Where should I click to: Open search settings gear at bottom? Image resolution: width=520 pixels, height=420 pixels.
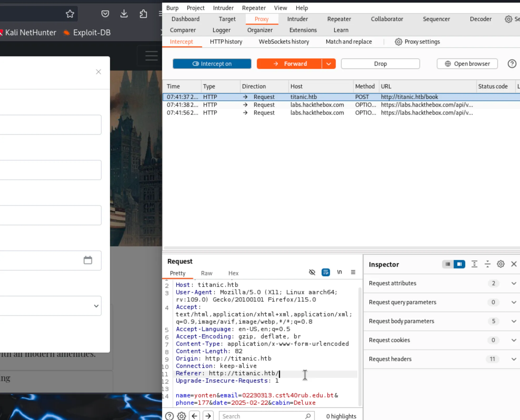click(x=182, y=416)
